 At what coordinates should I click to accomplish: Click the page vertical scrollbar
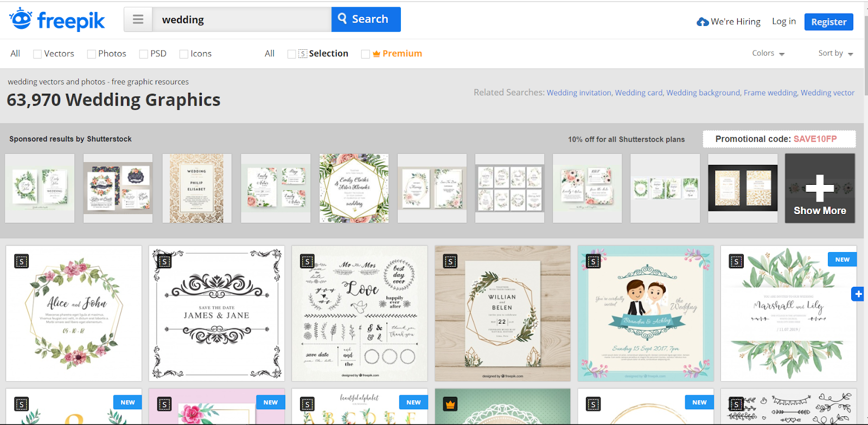click(x=866, y=54)
